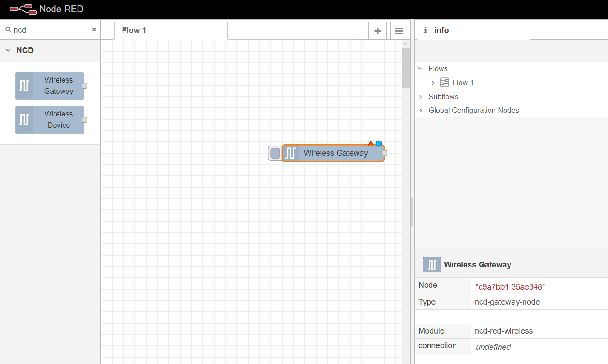Select the Wireless Device palette node

point(49,120)
